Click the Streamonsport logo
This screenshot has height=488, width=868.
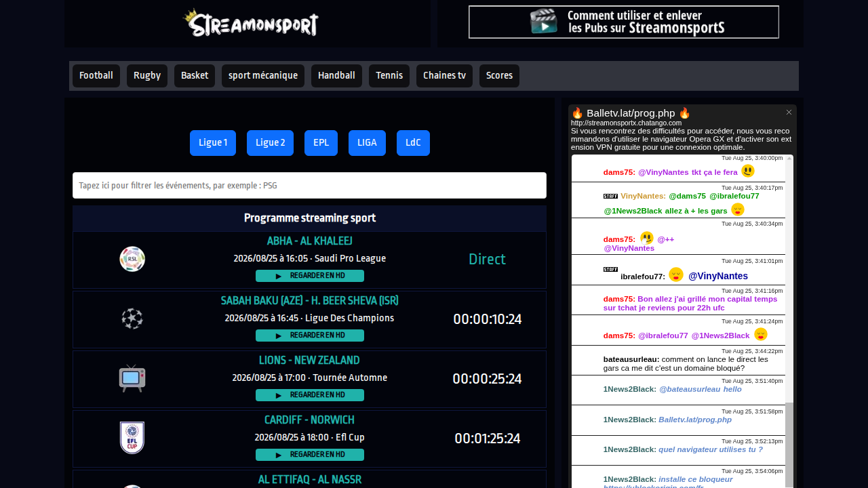[251, 22]
